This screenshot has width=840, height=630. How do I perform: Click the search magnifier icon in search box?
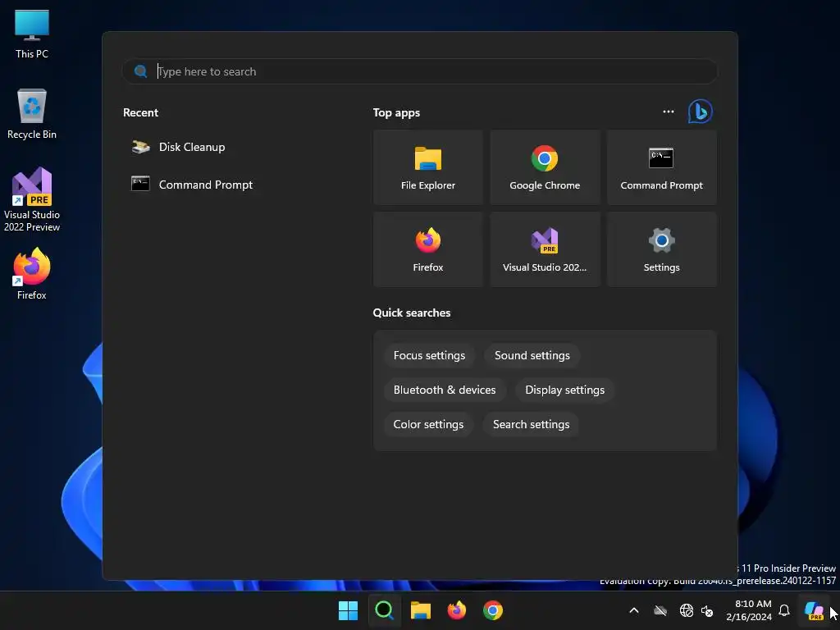(x=141, y=71)
